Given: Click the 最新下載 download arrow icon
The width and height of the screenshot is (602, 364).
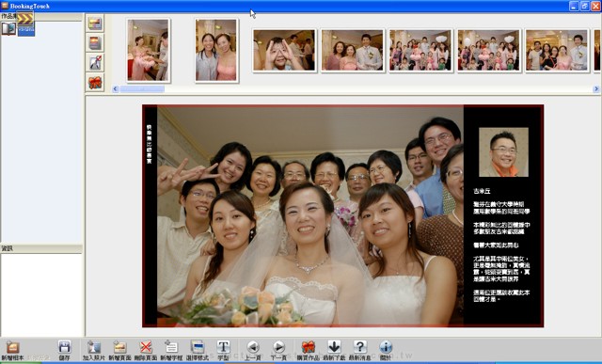Looking at the screenshot, I should click(x=334, y=347).
